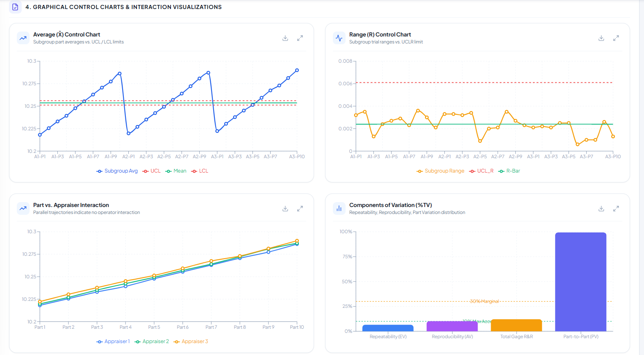The image size is (644, 355).
Task: Toggle the Subgroup Avg legend series
Action: pyautogui.click(x=117, y=171)
